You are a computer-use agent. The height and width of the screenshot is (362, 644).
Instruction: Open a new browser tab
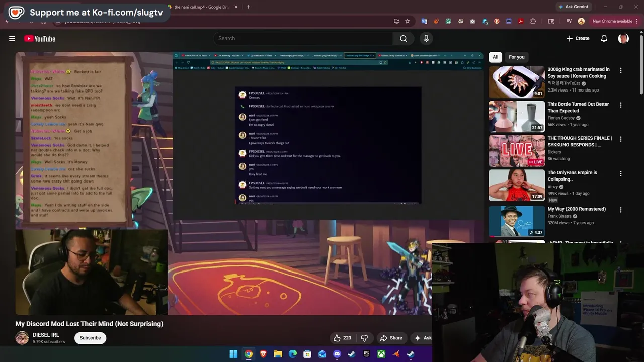coord(248,7)
